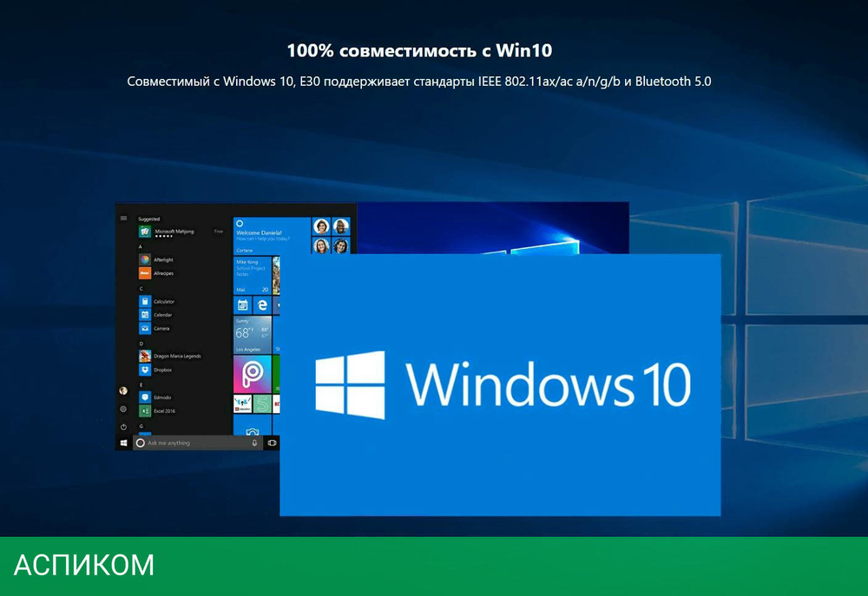Open the Allrecipes app

pyautogui.click(x=156, y=273)
